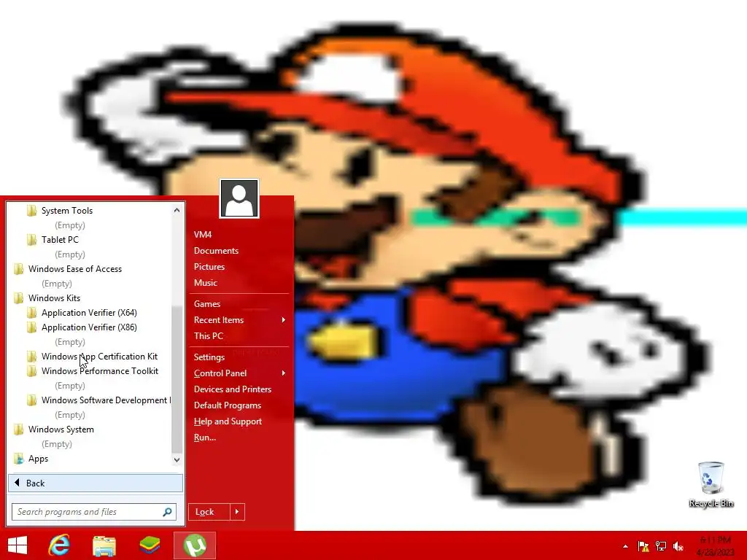Open the Windows Start button
Image resolution: width=747 pixels, height=560 pixels.
18,545
